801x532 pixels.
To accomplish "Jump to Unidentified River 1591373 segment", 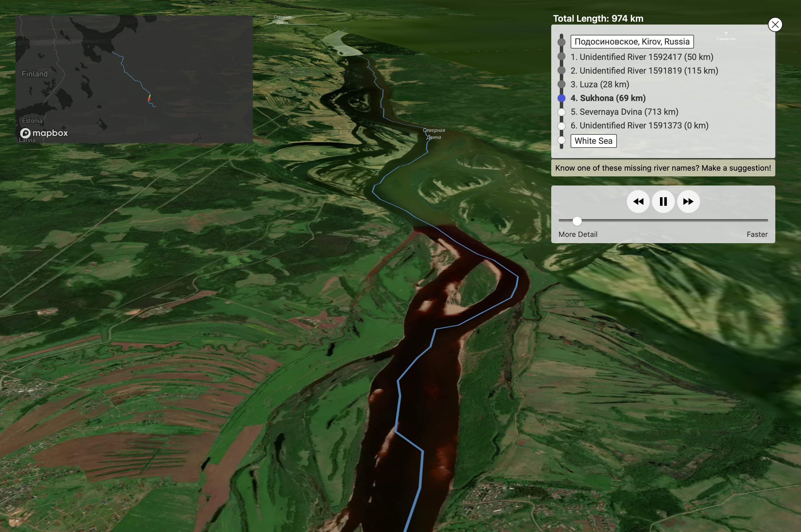I will pos(639,126).
